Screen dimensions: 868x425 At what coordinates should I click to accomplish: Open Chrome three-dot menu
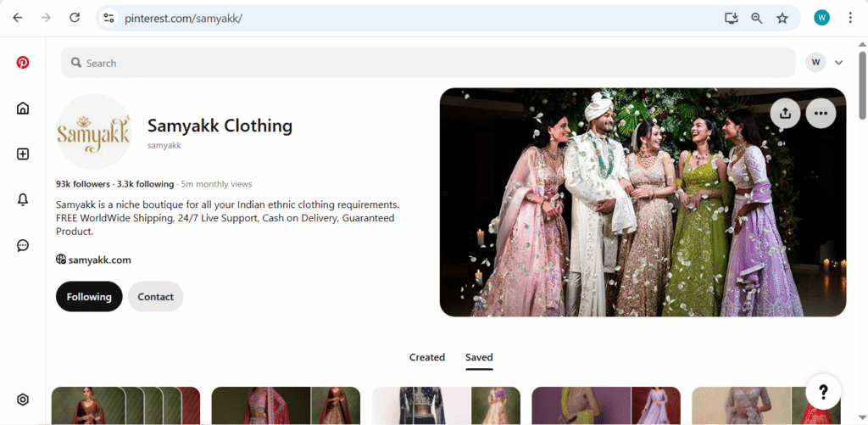click(x=850, y=18)
